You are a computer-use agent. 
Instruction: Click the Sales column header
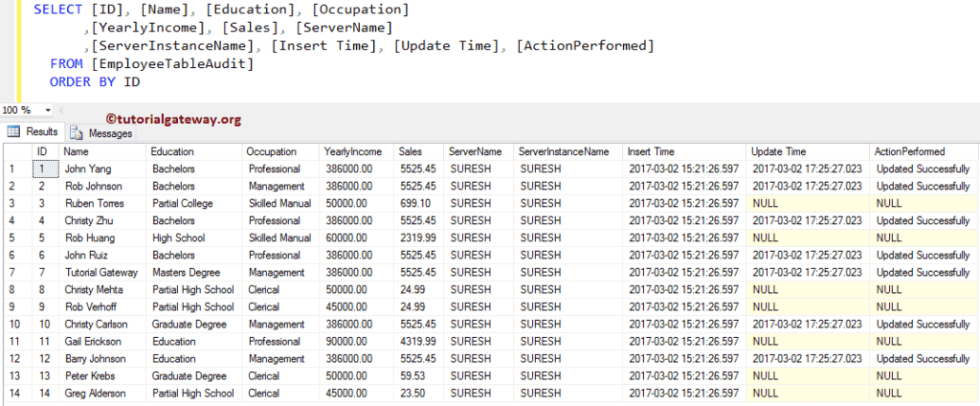419,151
